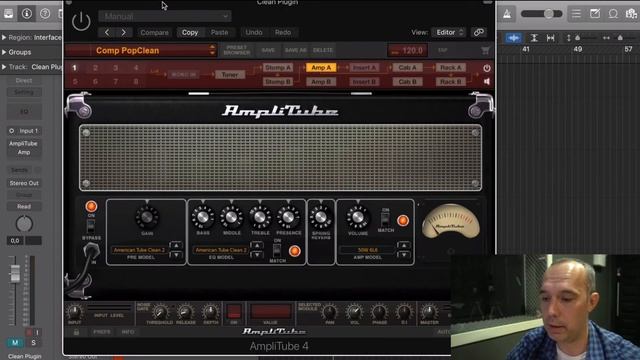Viewport: 640px width, 360px height.
Task: Toggle the amp ON orange light
Action: (91, 207)
